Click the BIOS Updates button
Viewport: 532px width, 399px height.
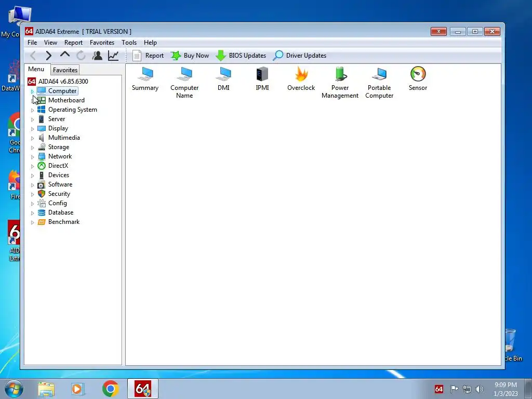click(241, 55)
